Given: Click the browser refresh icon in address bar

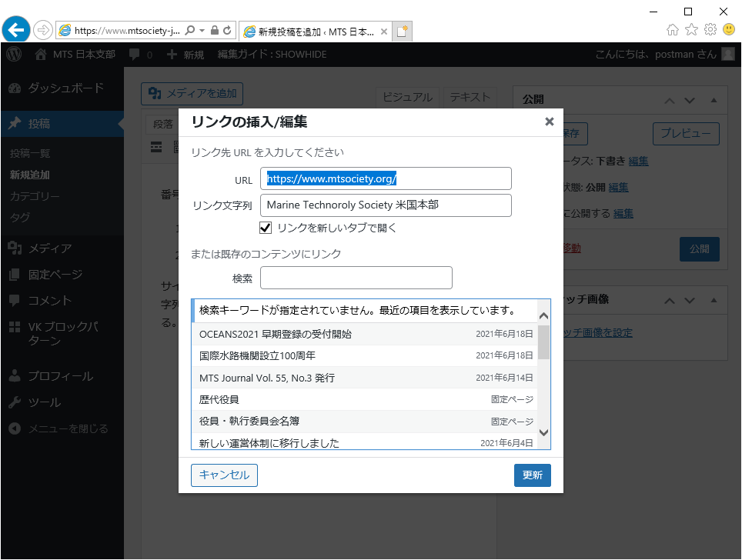Looking at the screenshot, I should tap(227, 30).
